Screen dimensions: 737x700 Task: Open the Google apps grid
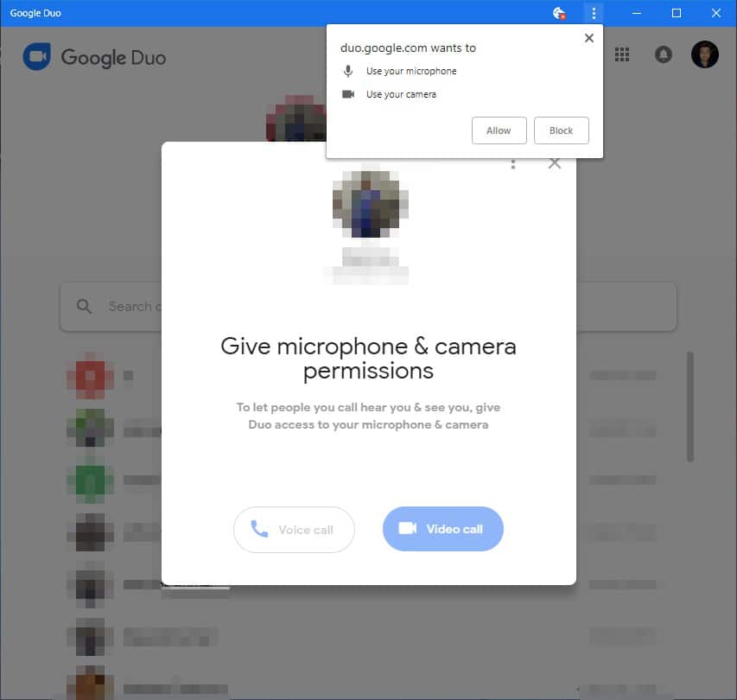622,54
